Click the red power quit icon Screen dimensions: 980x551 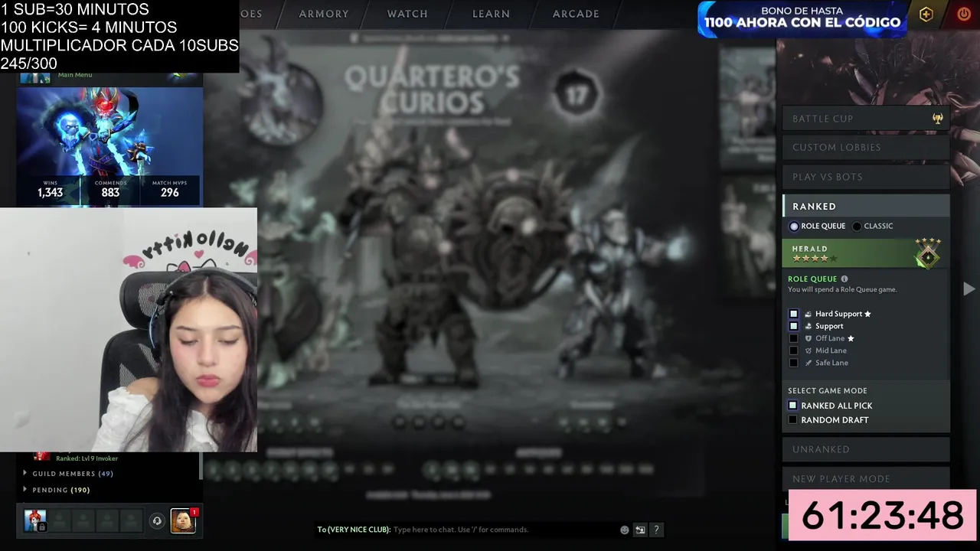pos(964,15)
